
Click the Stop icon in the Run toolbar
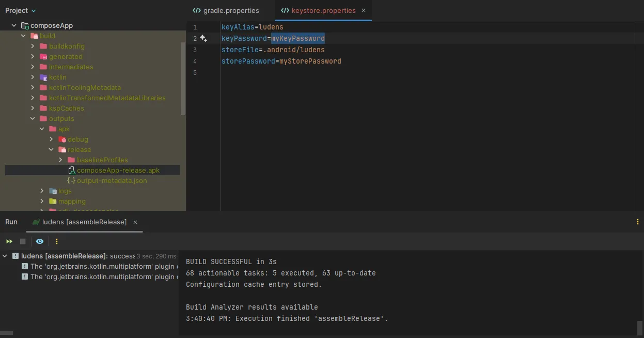pyautogui.click(x=22, y=241)
